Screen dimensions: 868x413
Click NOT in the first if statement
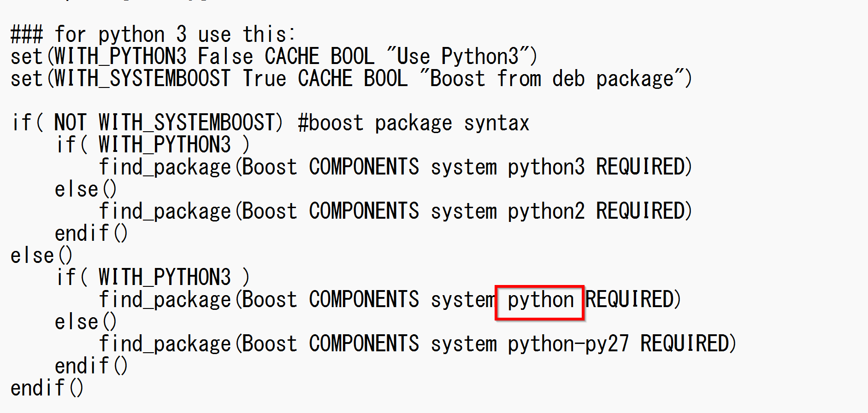[x=70, y=123]
